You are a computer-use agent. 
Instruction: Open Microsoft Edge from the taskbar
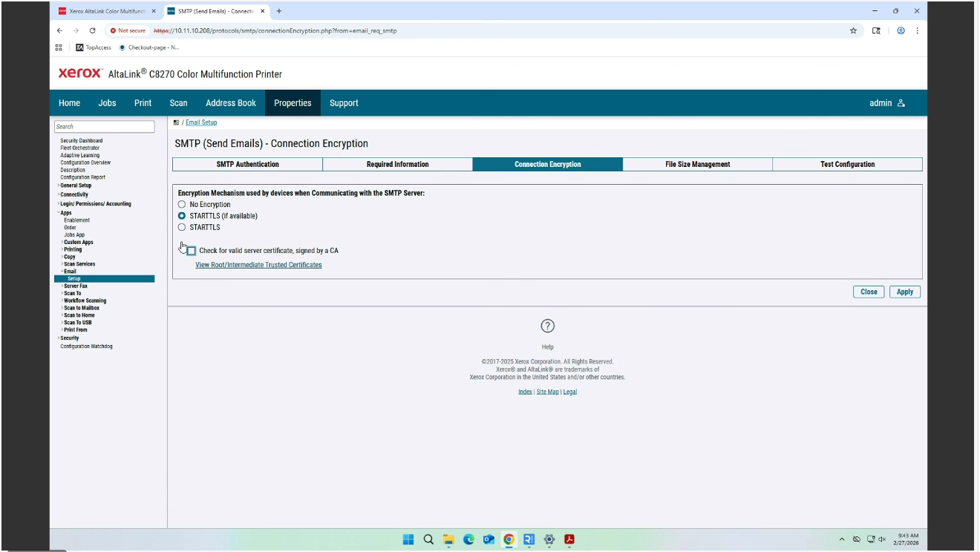[x=468, y=539]
